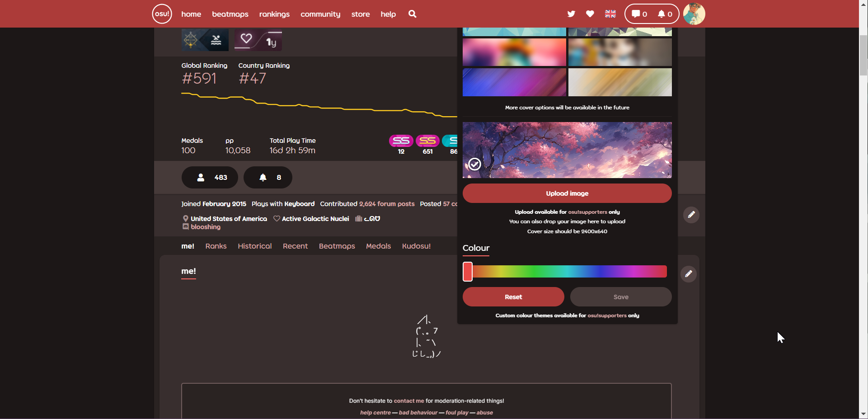Select the cherry blossom custom cover
Image resolution: width=868 pixels, height=419 pixels.
click(567, 150)
